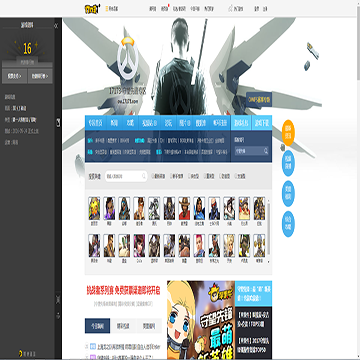
Task: Click magnifier icon in dark-blue site search box
Action: pos(266,151)
